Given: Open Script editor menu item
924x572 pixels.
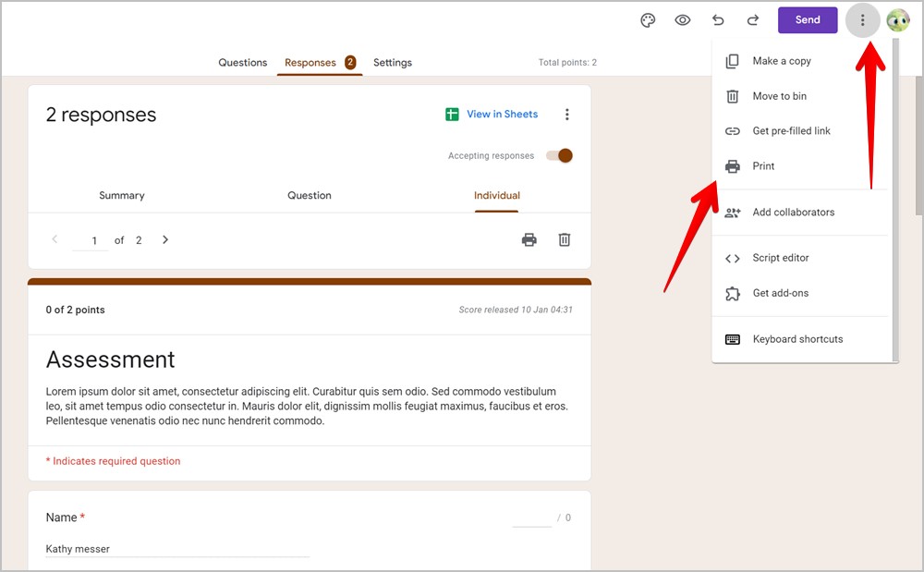Looking at the screenshot, I should click(801, 258).
